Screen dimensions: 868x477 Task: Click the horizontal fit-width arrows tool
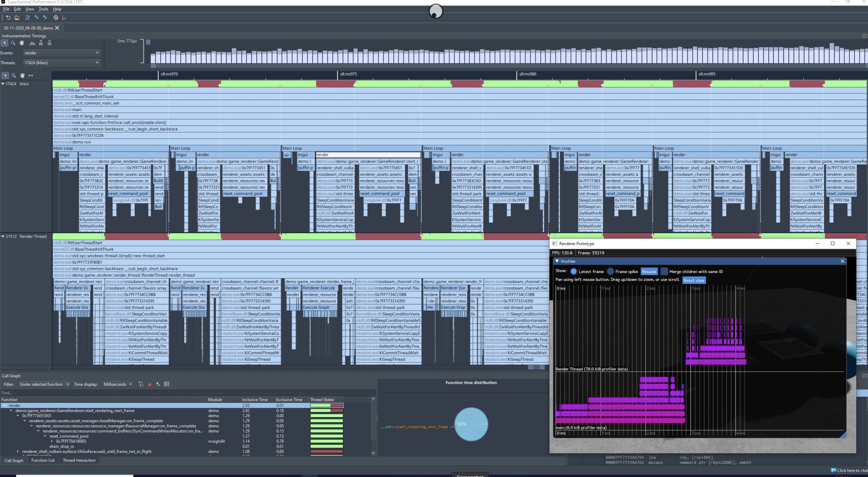point(31,76)
